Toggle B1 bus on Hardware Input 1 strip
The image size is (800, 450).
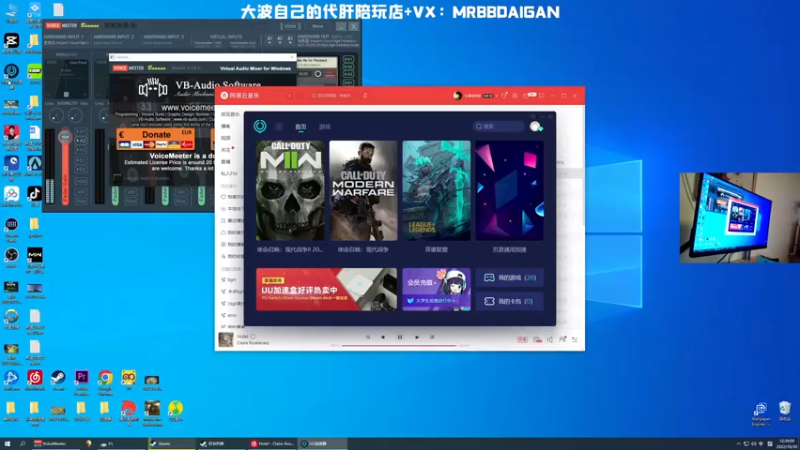tap(81, 160)
